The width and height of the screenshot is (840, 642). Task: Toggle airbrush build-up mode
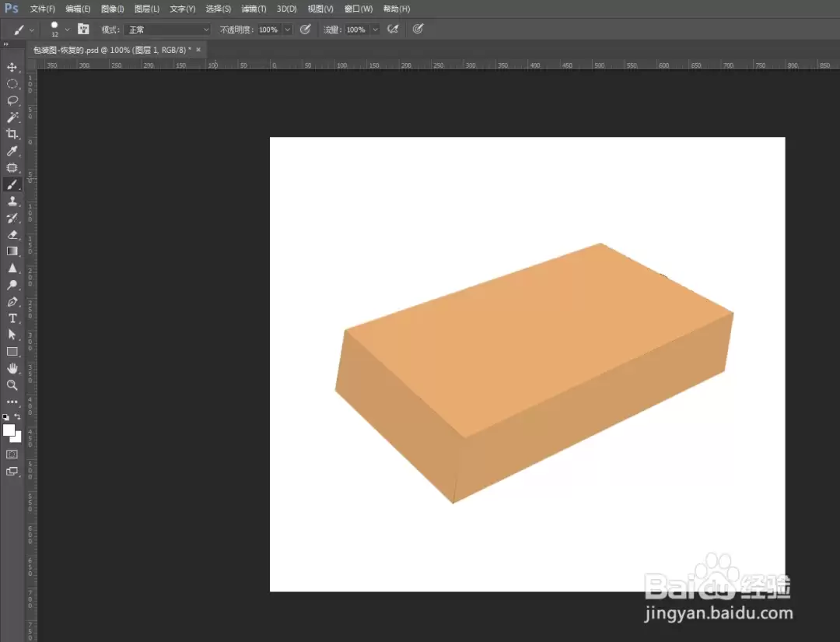tap(393, 30)
